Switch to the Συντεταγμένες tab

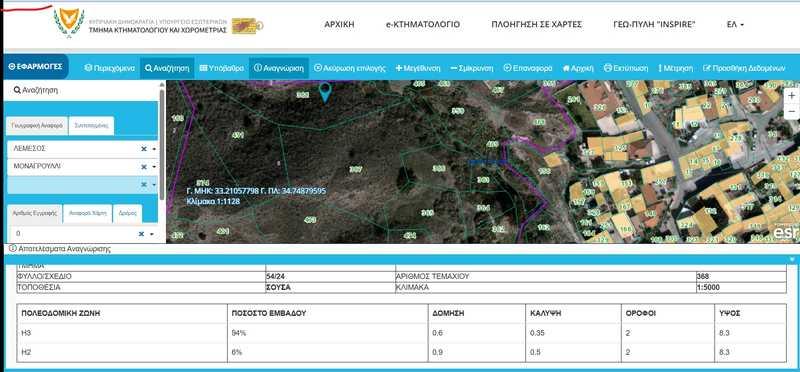point(91,126)
